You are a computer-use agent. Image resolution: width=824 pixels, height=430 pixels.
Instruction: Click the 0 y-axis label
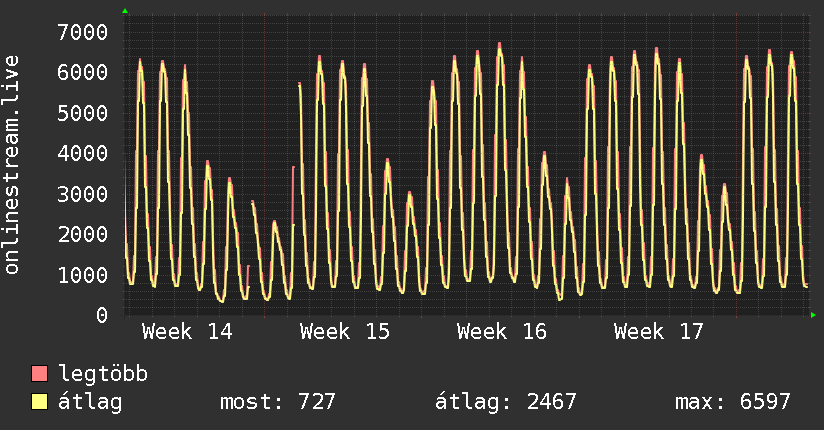[102, 315]
